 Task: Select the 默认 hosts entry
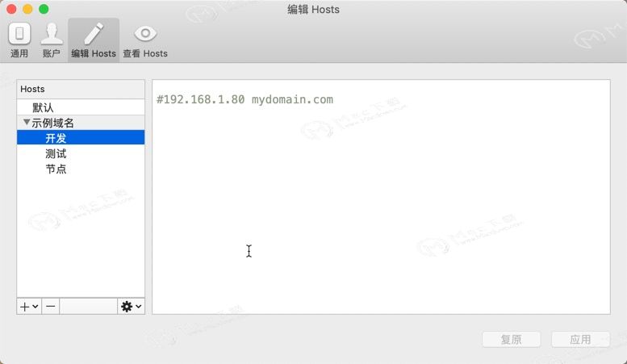click(x=81, y=107)
